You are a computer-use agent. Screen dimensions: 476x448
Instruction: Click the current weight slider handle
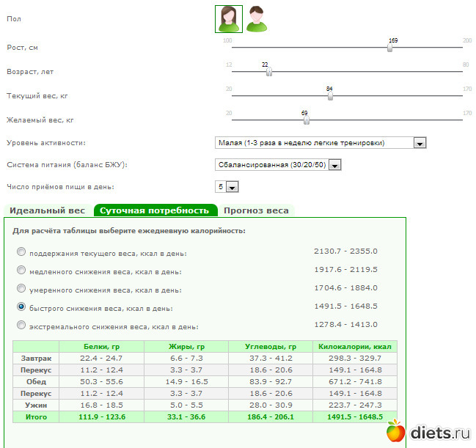click(x=330, y=96)
